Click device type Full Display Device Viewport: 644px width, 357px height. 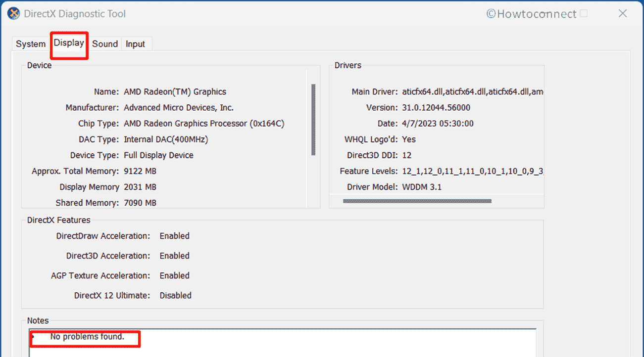point(158,155)
